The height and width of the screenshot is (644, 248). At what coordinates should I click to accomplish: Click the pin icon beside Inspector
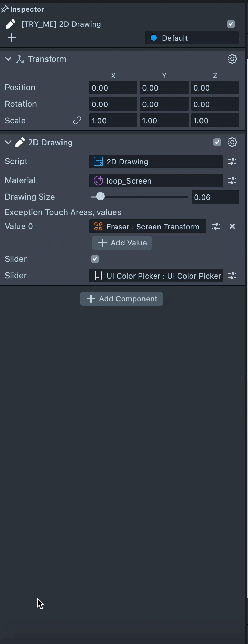pyautogui.click(x=4, y=9)
